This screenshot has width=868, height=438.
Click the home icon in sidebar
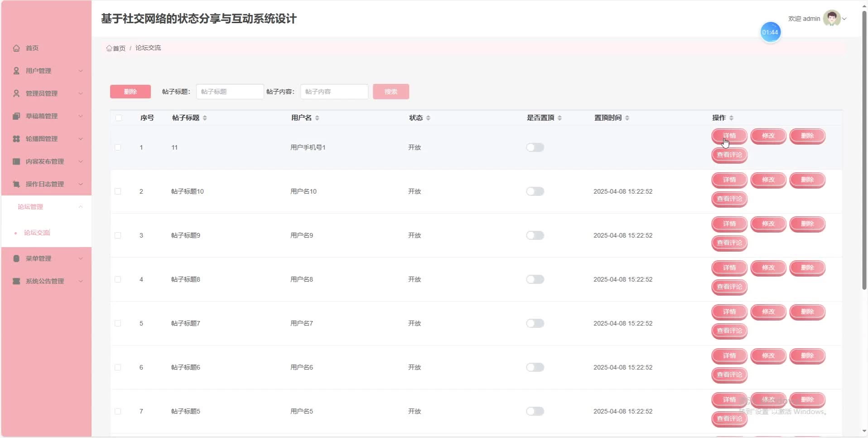(x=16, y=48)
